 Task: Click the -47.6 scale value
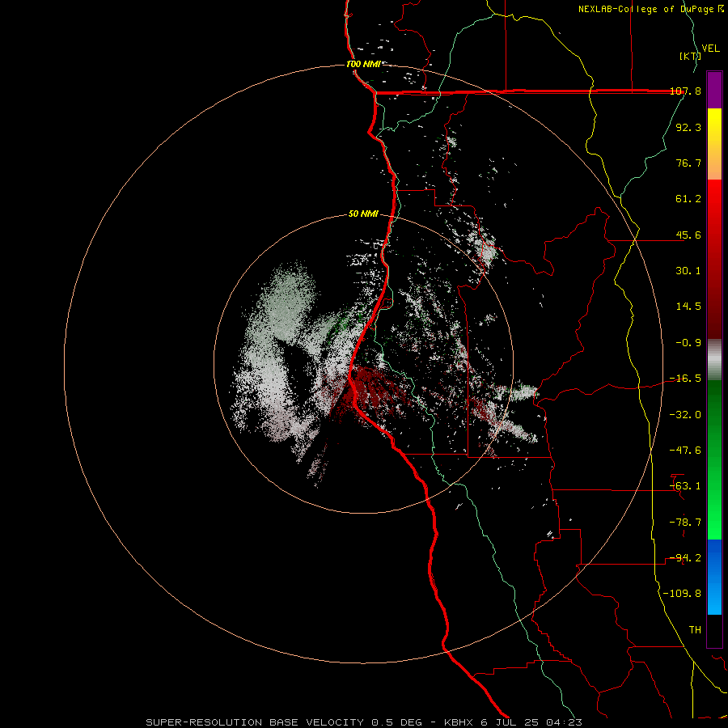pyautogui.click(x=685, y=451)
